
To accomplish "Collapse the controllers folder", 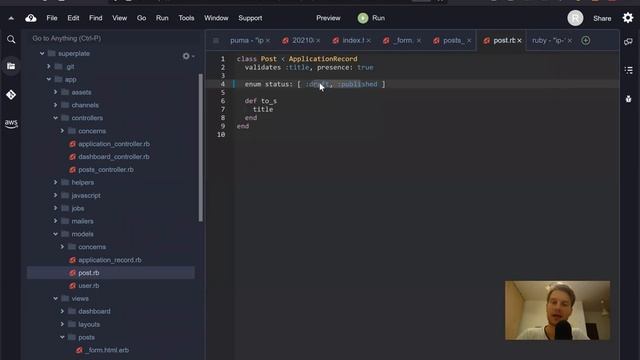I will 56,118.
